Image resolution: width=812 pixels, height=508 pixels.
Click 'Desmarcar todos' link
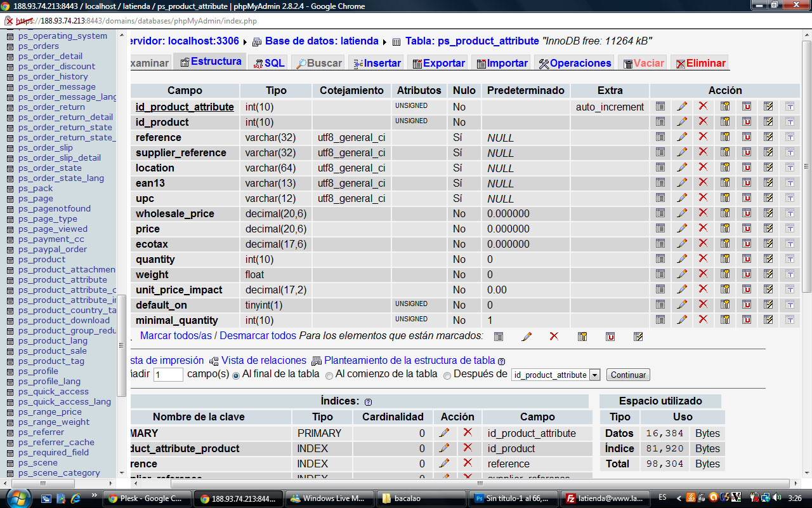click(x=258, y=335)
